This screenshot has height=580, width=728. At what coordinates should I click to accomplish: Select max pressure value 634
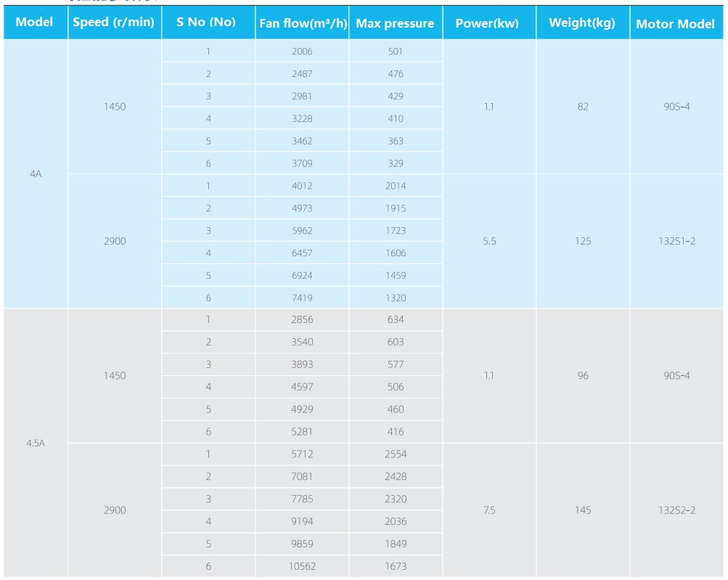click(x=396, y=319)
